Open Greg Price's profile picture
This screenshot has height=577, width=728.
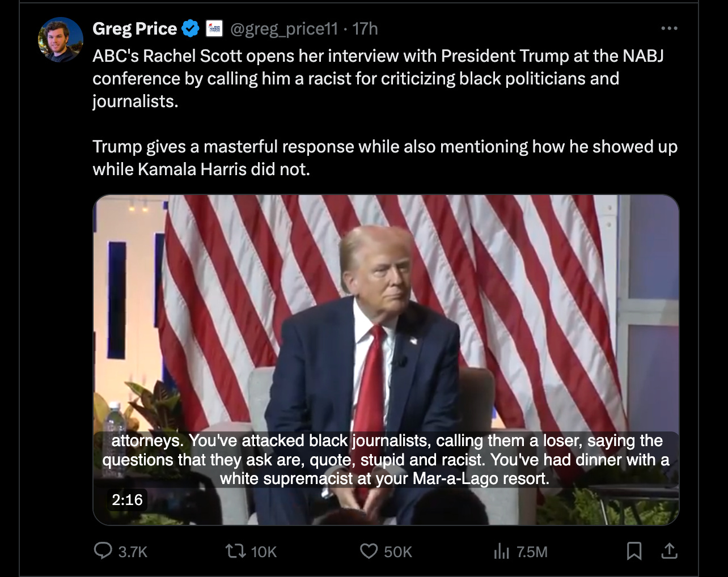pos(60,40)
